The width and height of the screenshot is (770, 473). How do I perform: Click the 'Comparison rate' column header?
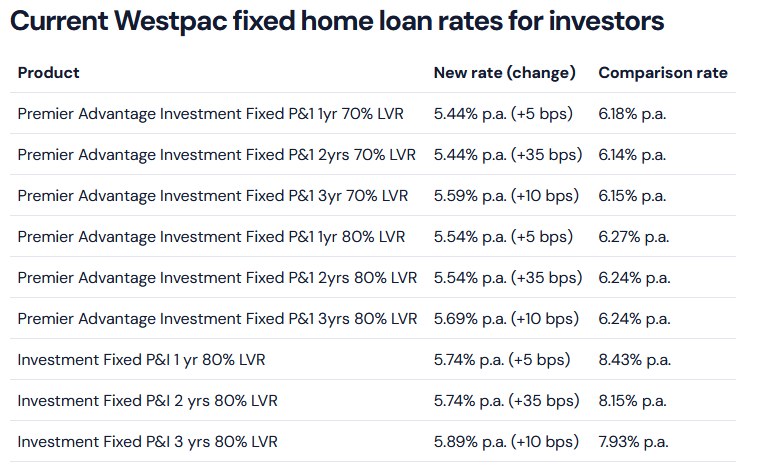[x=662, y=73]
